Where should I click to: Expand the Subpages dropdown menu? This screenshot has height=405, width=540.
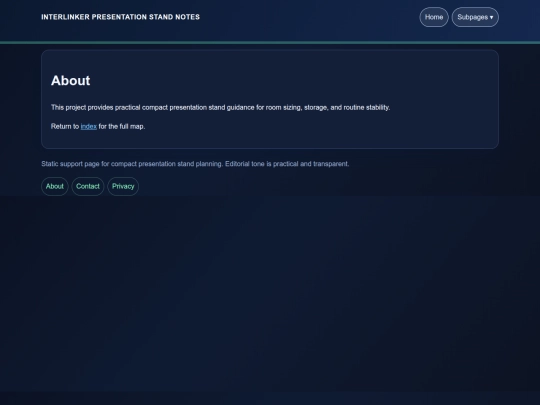point(475,17)
